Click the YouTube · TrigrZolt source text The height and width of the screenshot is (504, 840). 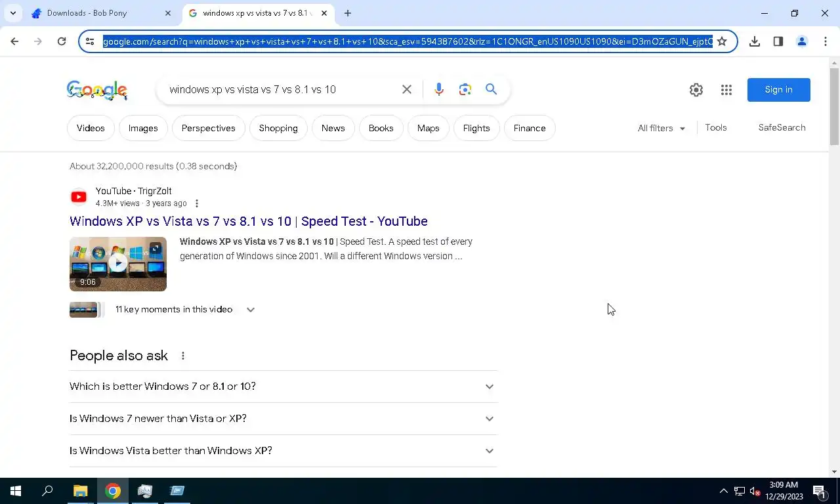coord(134,191)
